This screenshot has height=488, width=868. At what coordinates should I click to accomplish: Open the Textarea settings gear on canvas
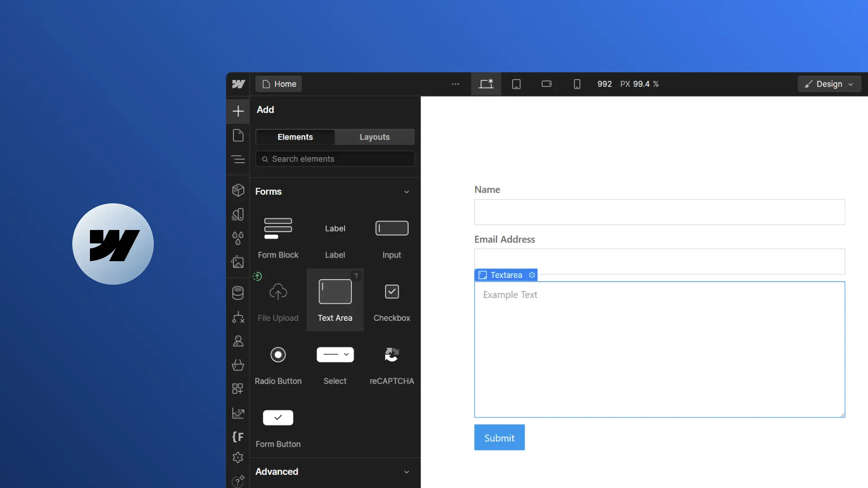(532, 275)
